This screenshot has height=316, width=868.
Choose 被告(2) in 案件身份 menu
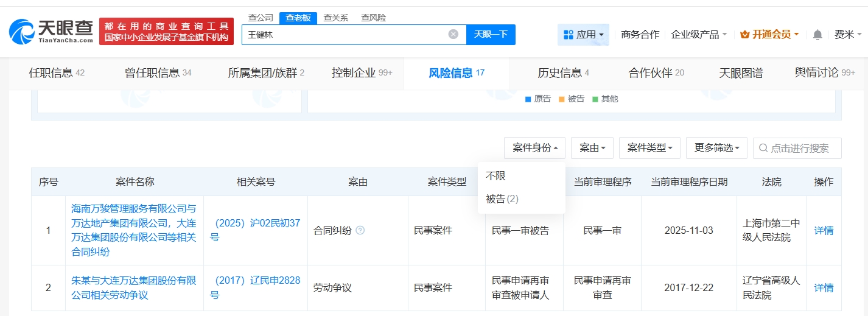click(x=522, y=199)
